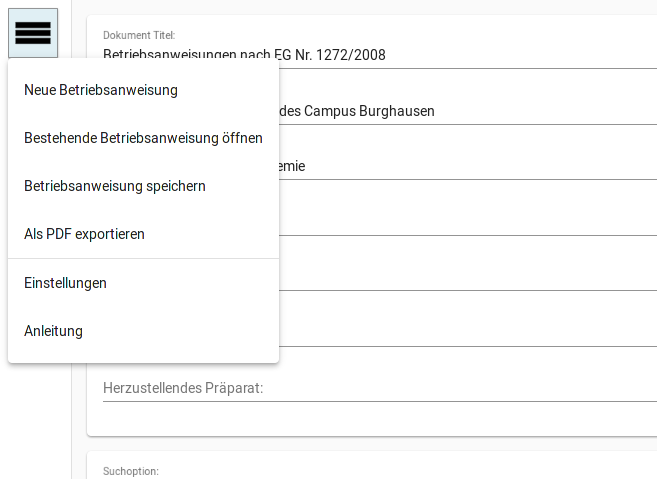Click the field containing Campus Burghausen
Image resolution: width=657 pixels, height=479 pixels.
tap(468, 111)
